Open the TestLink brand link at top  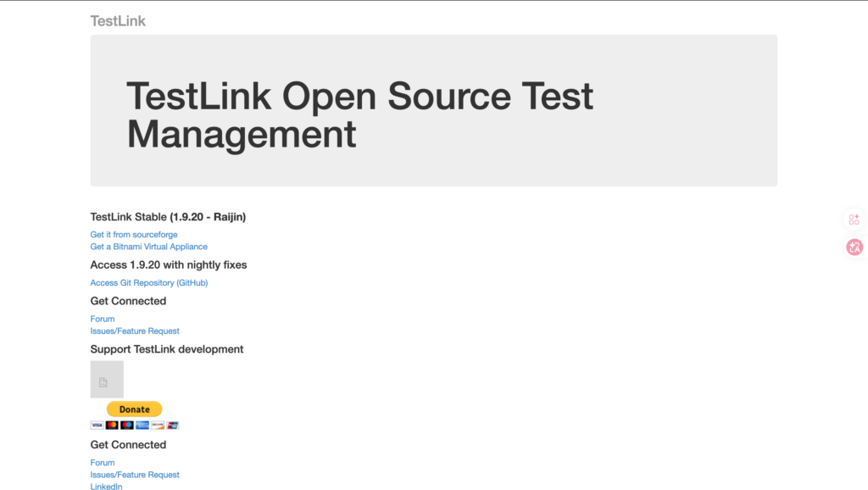tap(118, 20)
